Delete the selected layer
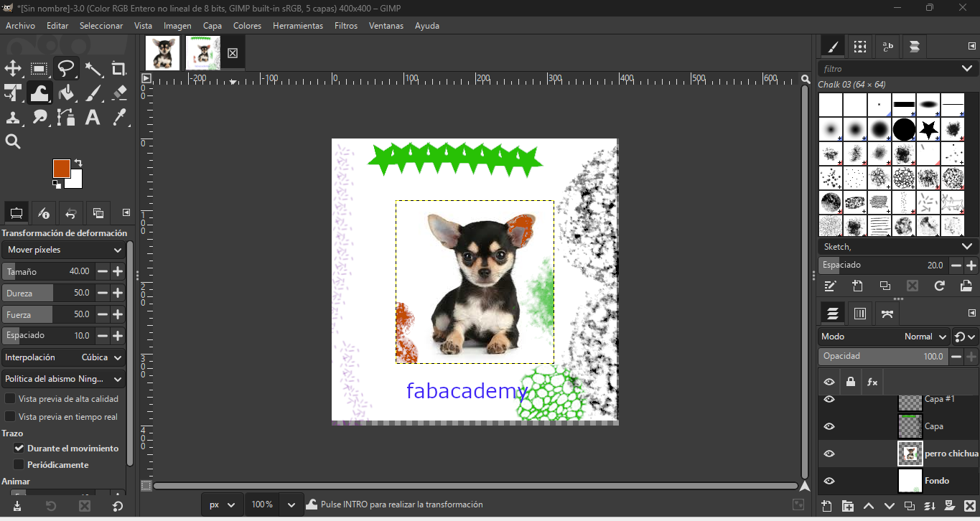The image size is (980, 521). pos(969,506)
